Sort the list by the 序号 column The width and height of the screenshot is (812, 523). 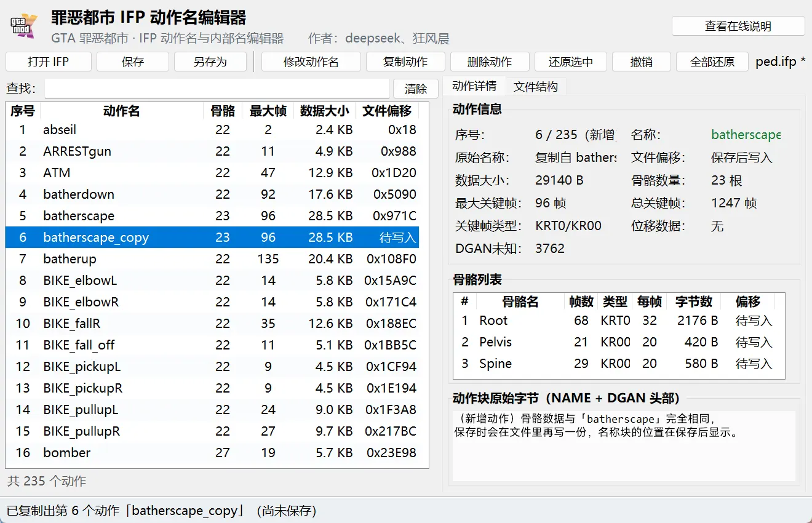pyautogui.click(x=23, y=111)
